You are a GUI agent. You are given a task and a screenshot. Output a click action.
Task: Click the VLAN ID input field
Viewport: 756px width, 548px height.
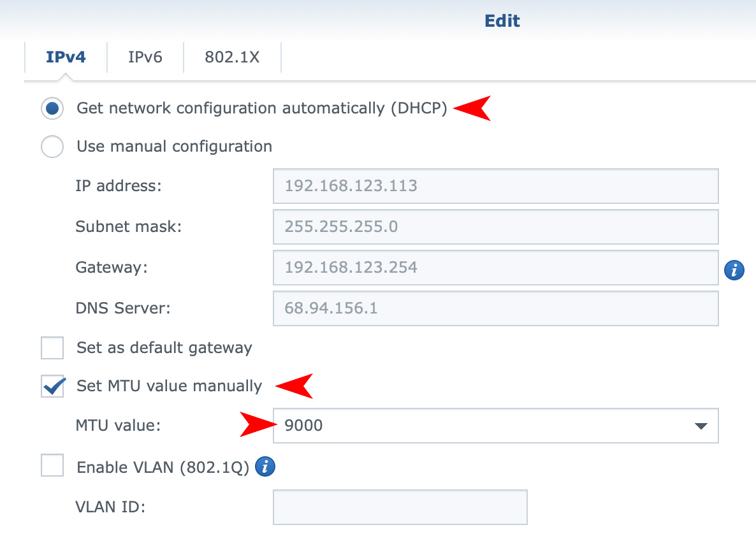click(x=400, y=507)
